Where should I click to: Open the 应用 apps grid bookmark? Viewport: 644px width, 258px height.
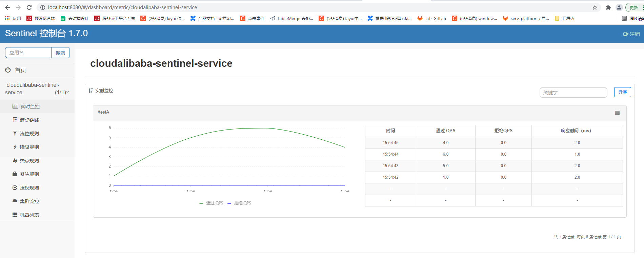[x=13, y=18]
